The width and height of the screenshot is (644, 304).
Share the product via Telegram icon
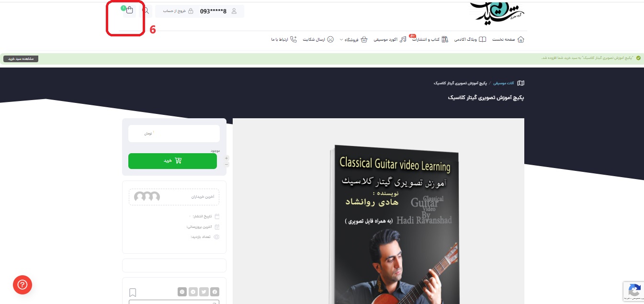[x=193, y=292]
